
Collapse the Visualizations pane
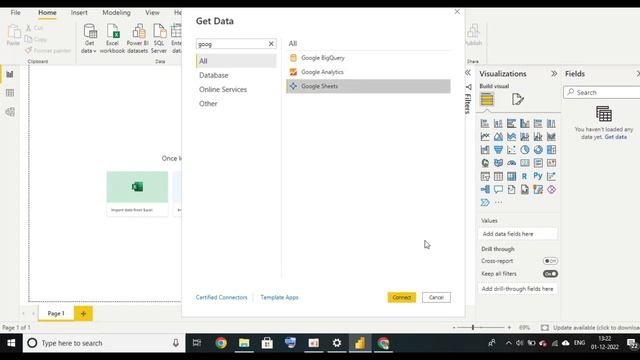coord(554,73)
